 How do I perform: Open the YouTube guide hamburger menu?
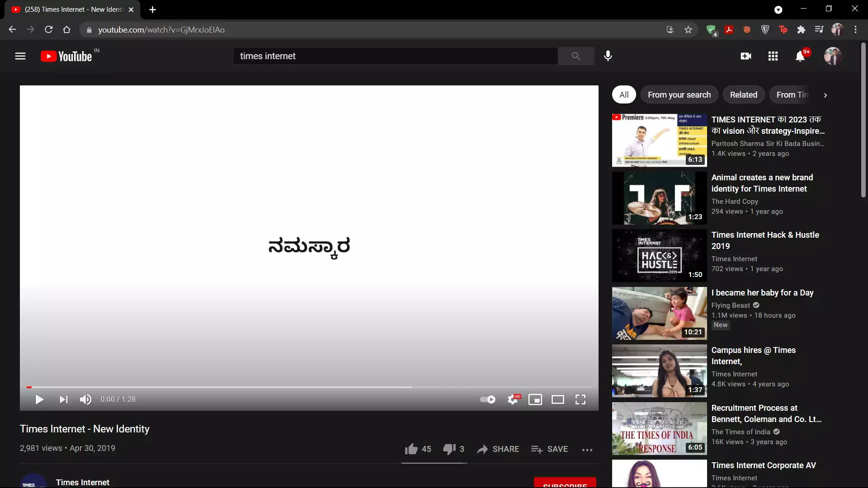click(x=20, y=56)
